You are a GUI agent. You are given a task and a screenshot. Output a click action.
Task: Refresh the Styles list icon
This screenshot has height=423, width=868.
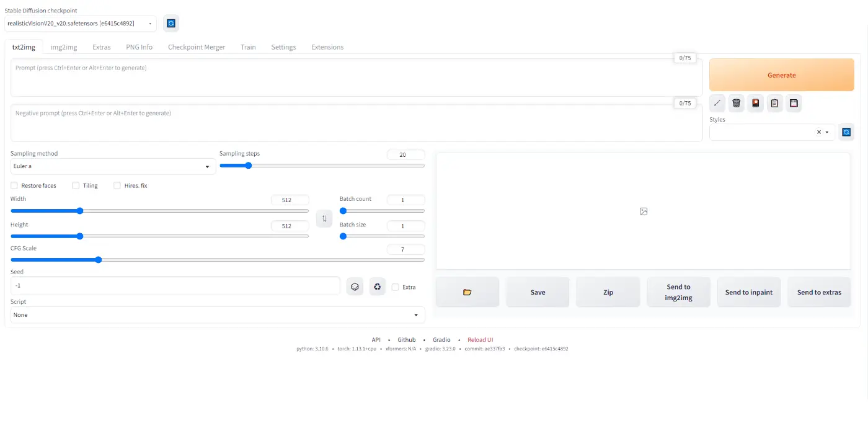(x=846, y=132)
